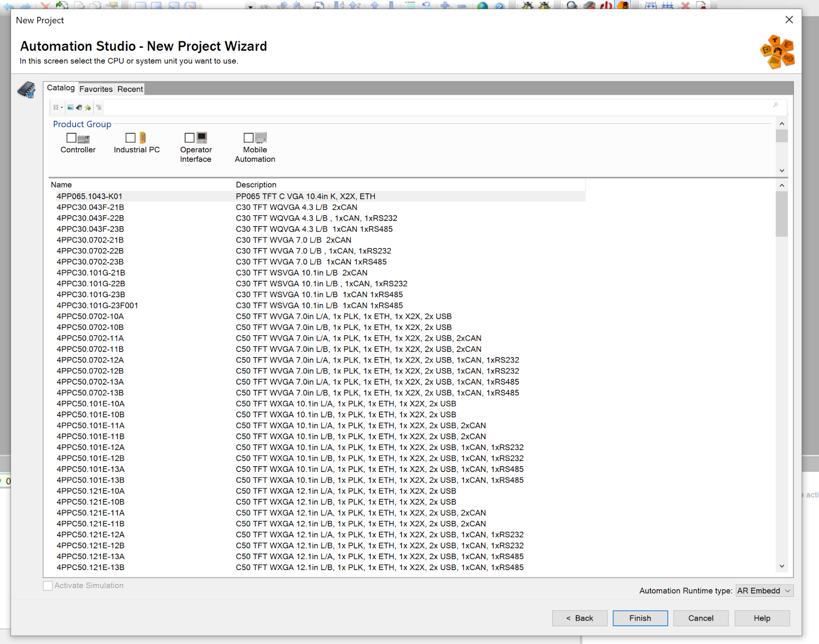Click the hardware module toolbar icon
This screenshot has width=819, height=644.
pos(79,108)
